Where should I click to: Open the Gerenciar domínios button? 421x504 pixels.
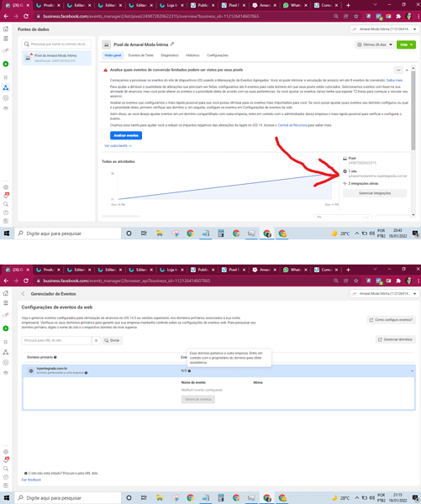click(395, 339)
